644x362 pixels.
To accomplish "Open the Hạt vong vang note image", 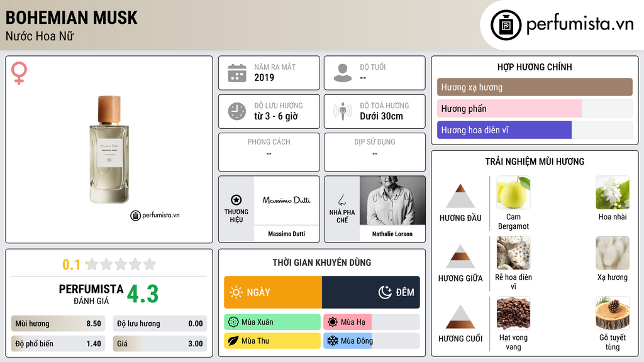I will click(513, 313).
